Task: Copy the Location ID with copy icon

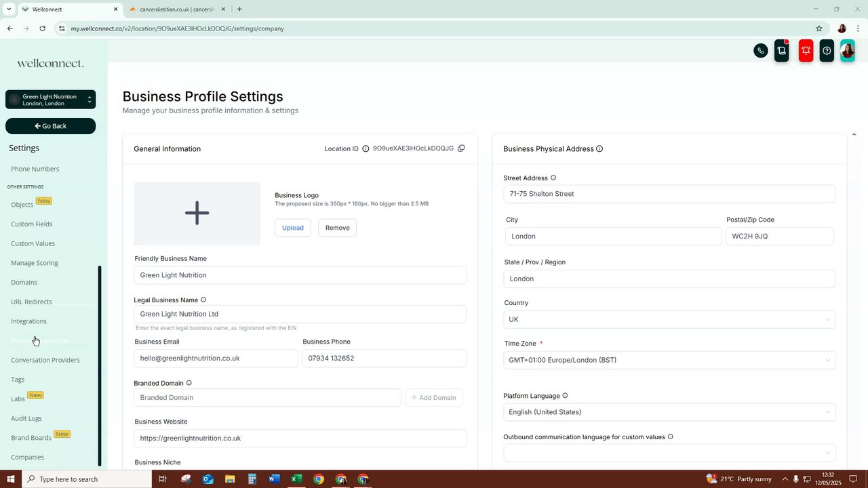Action: [x=461, y=148]
